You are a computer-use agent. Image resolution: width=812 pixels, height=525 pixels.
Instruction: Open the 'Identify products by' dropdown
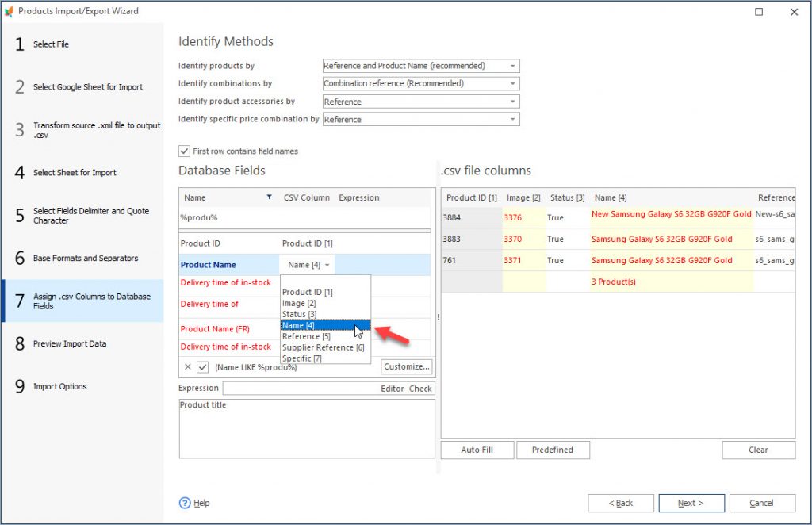512,66
